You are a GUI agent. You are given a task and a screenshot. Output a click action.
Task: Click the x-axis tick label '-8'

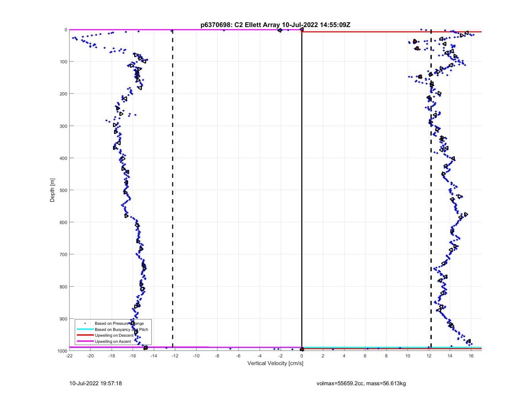click(217, 355)
